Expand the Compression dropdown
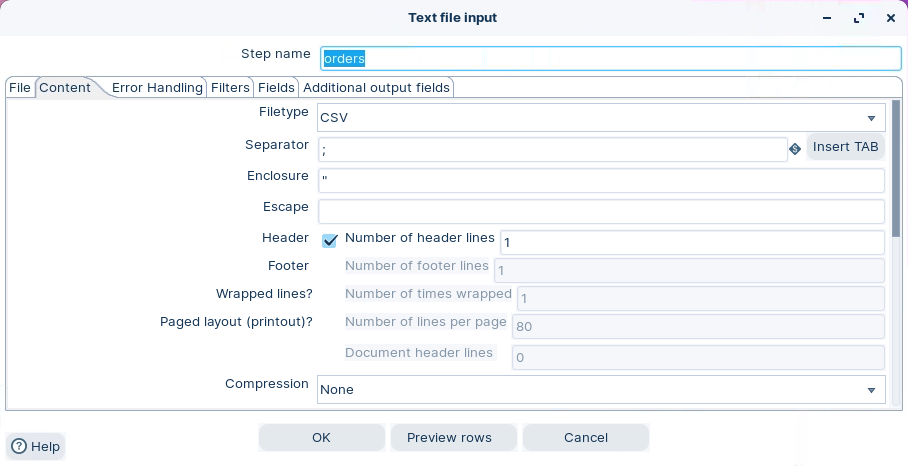908x466 pixels. (871, 390)
